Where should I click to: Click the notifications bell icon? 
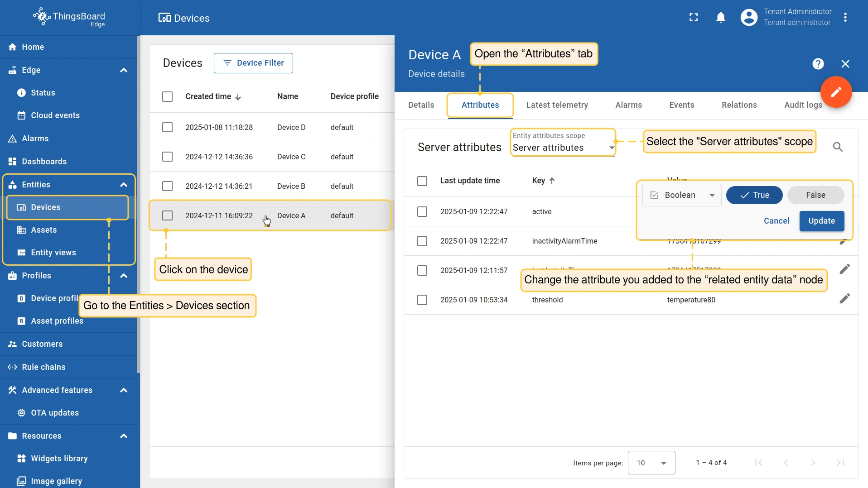(720, 18)
